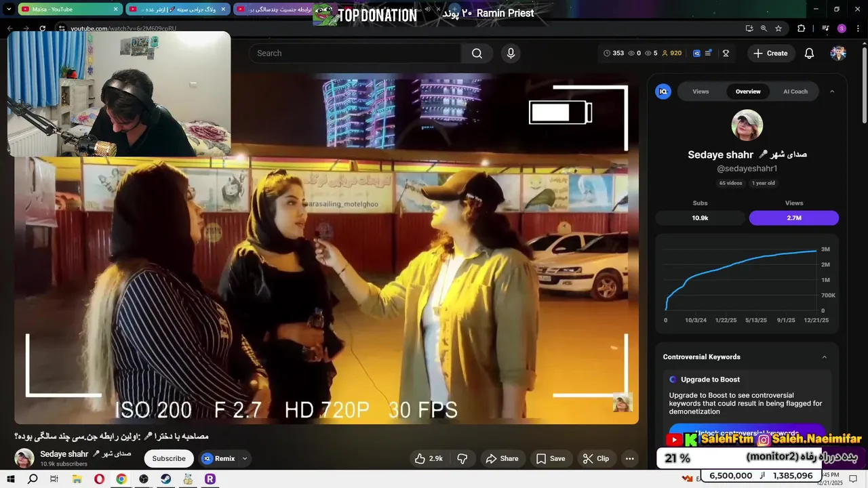The image size is (868, 488).
Task: Open the notifications bell
Action: pos(809,54)
